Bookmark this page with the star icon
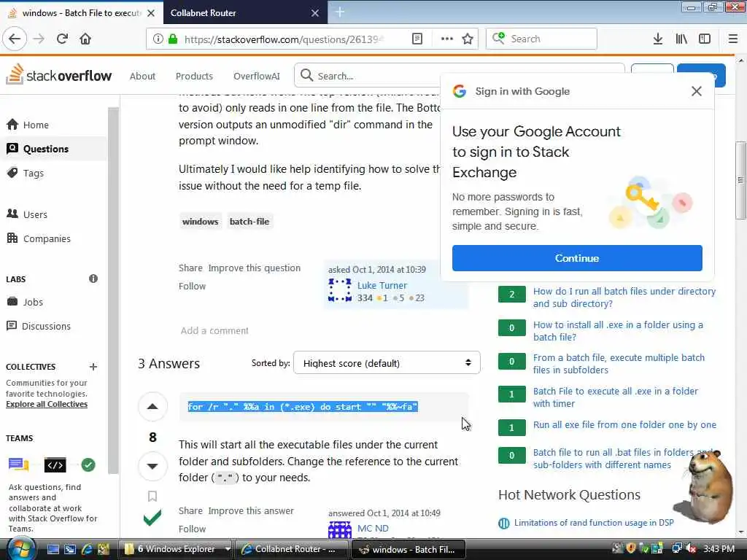Viewport: 747px width, 560px height. tap(468, 39)
